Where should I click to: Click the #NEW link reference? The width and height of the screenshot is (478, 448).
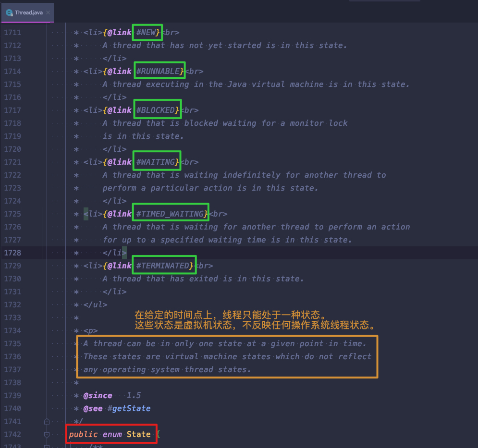146,32
